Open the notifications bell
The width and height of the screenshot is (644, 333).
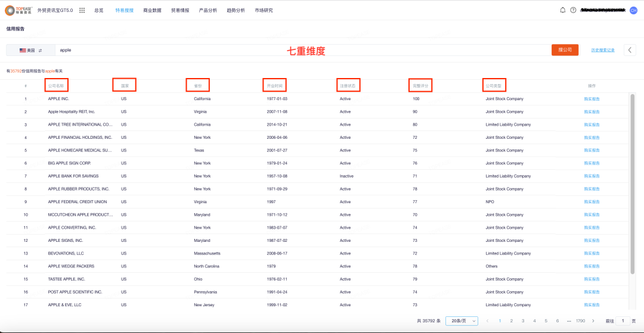pyautogui.click(x=563, y=10)
